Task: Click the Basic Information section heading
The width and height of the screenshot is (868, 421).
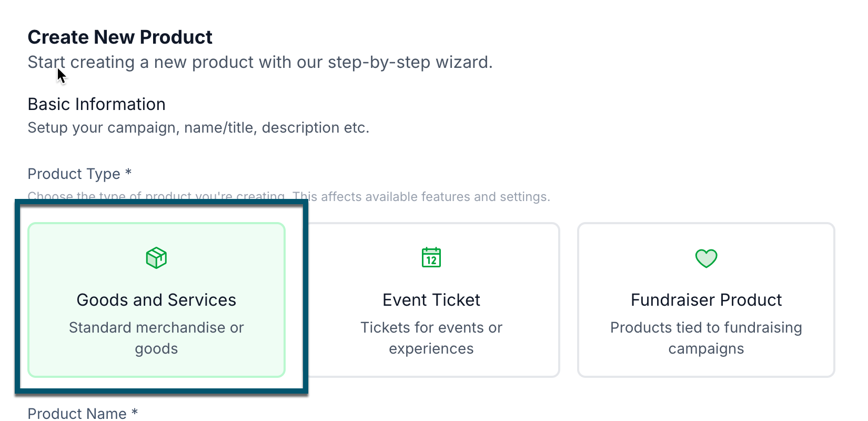Action: [97, 104]
